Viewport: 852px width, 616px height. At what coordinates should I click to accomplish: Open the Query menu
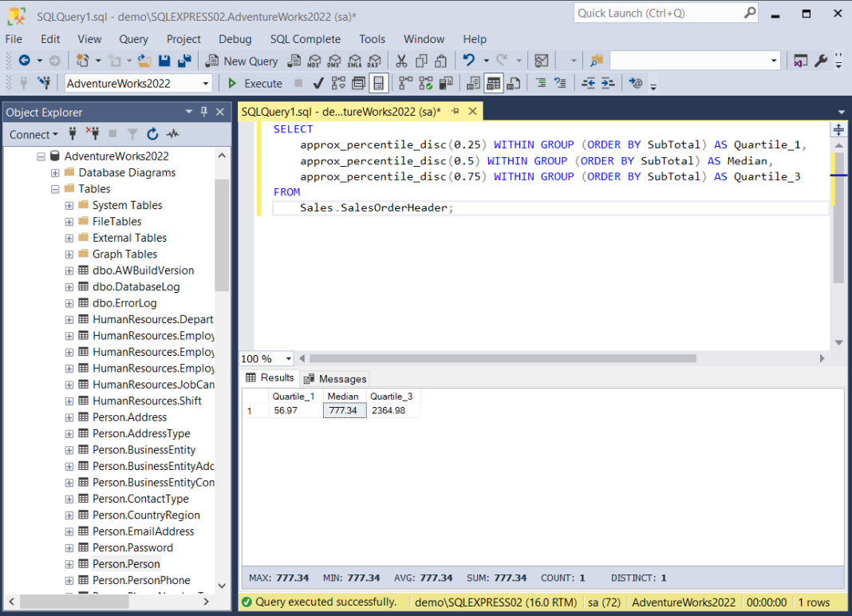[x=133, y=39]
